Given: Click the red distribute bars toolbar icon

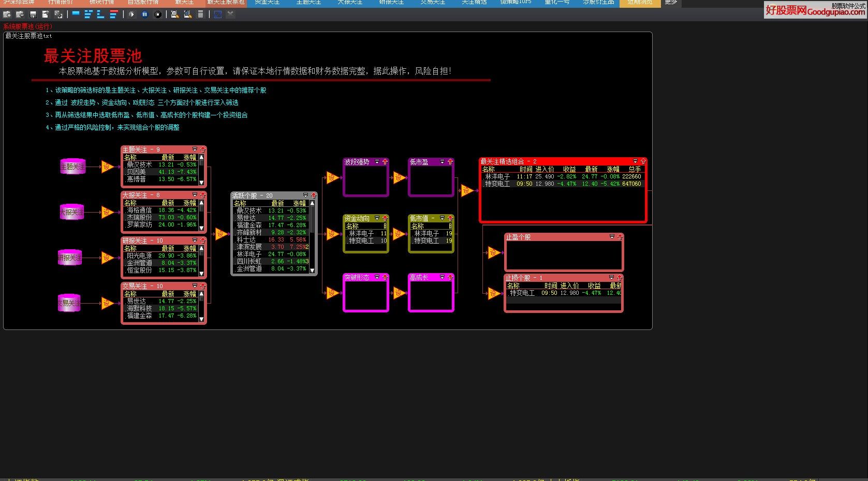Looking at the screenshot, I should tap(114, 14).
